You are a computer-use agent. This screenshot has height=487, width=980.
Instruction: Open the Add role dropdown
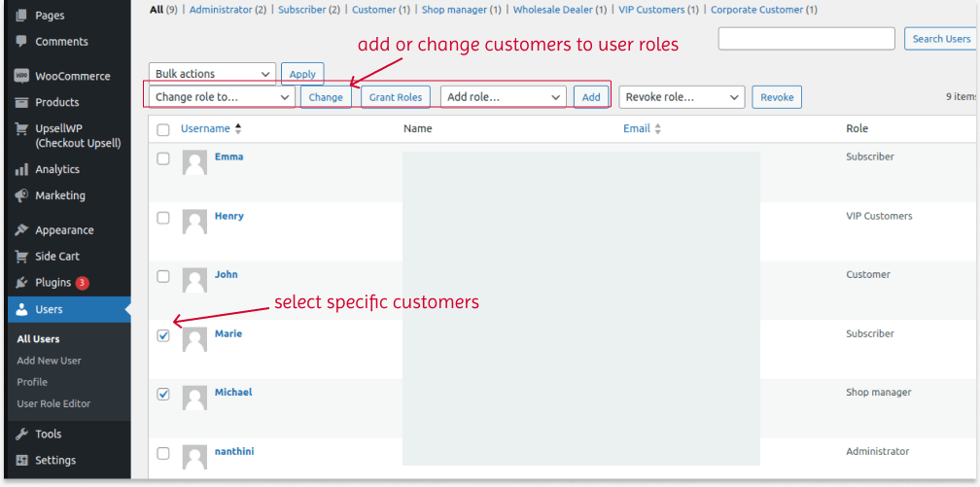click(504, 97)
